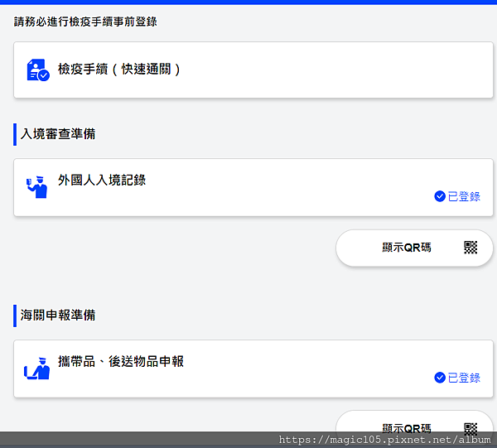The width and height of the screenshot is (497, 448).
Task: Click the 入境審查準備 section heading
Action: point(58,134)
